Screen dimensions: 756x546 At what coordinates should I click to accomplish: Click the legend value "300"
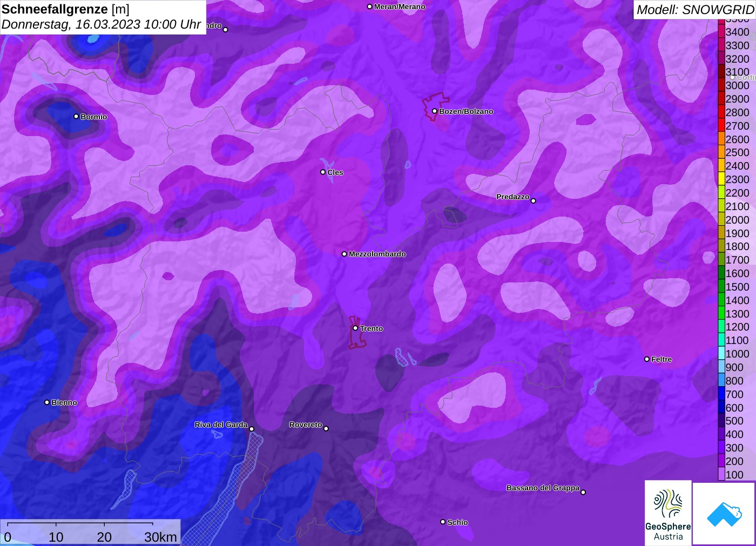[734, 448]
